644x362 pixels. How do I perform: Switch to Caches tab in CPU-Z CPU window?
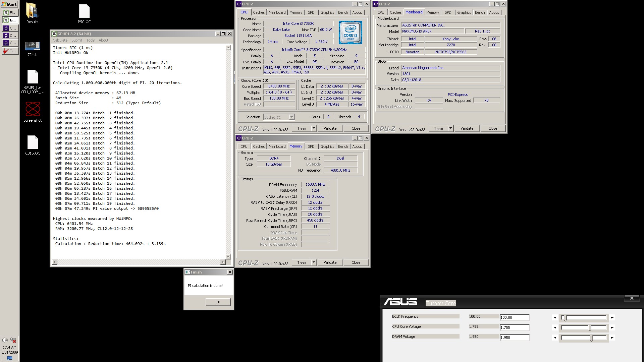pos(259,12)
